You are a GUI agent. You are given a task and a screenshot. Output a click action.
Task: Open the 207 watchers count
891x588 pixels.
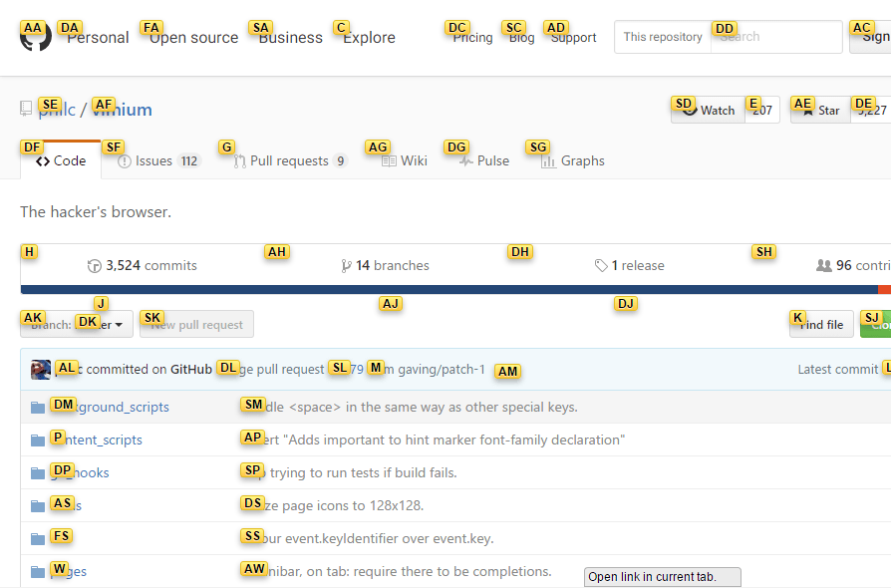[x=762, y=110]
